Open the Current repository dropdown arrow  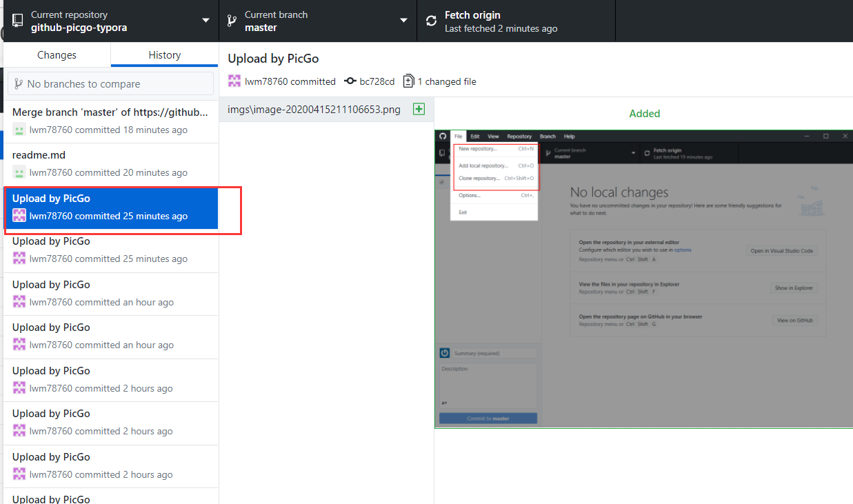click(205, 21)
